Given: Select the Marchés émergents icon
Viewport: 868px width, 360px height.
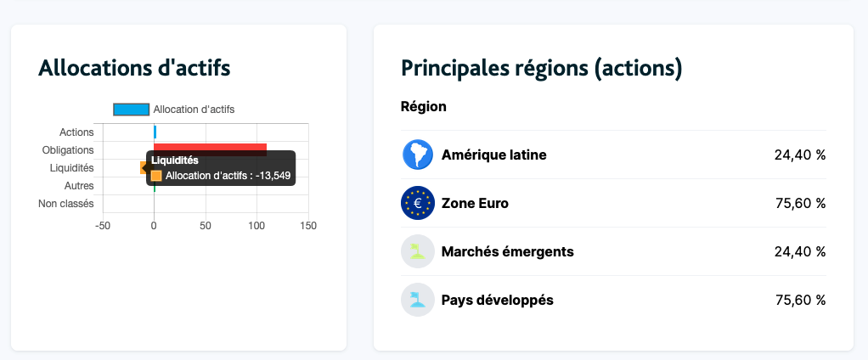Looking at the screenshot, I should (x=417, y=251).
